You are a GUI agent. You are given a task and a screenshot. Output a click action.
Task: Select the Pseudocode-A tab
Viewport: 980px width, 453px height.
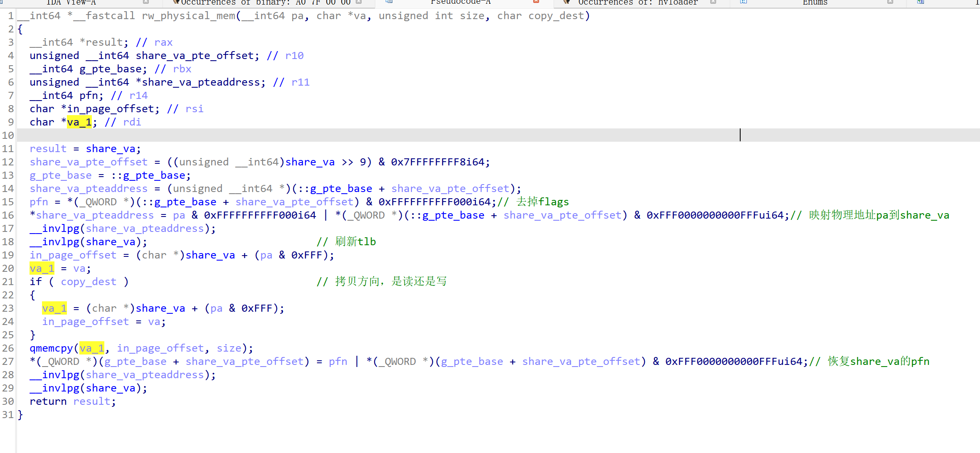point(460,2)
